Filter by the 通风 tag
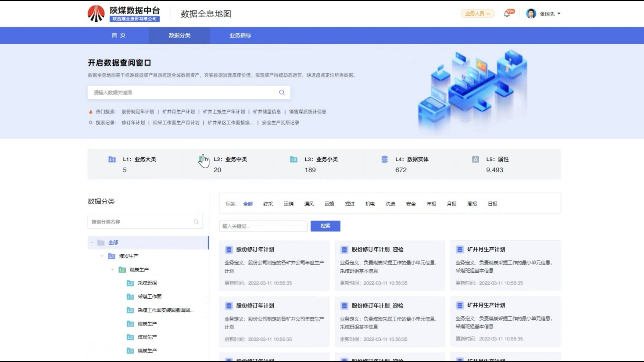 [309, 204]
